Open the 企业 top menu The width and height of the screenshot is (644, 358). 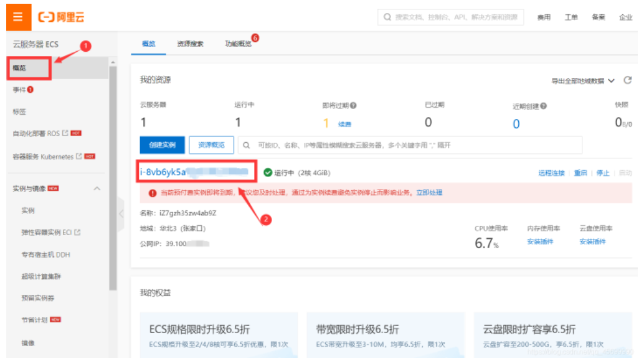pos(625,17)
